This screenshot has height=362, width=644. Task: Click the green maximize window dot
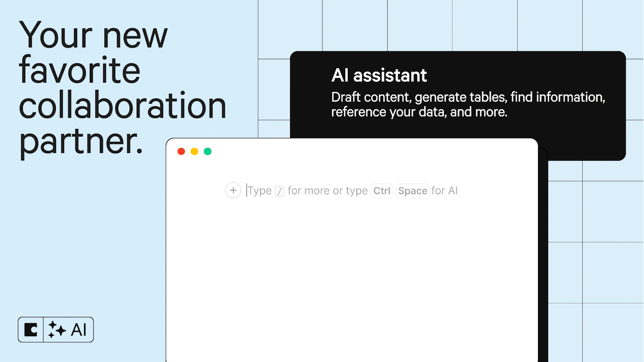[207, 152]
